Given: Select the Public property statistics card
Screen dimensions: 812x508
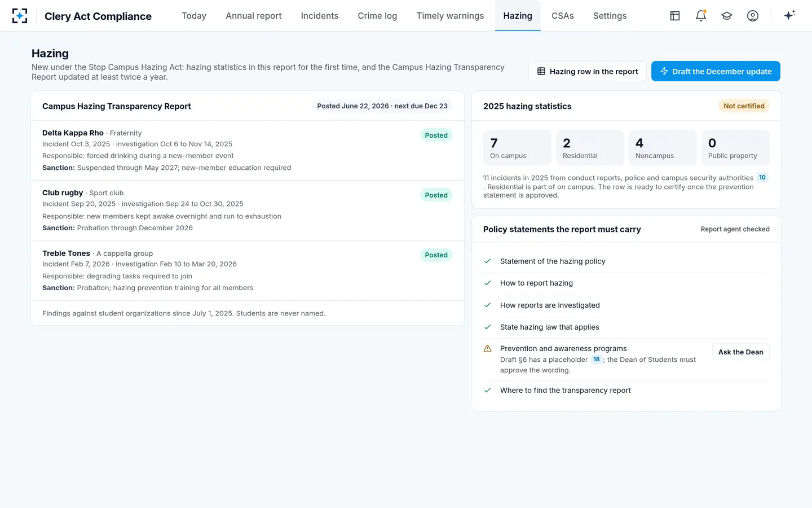Looking at the screenshot, I should pos(735,148).
